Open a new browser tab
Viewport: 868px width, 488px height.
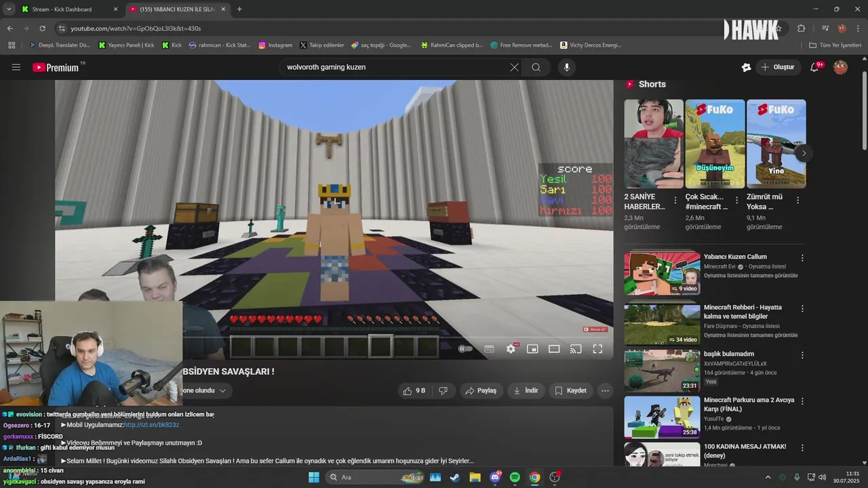239,9
